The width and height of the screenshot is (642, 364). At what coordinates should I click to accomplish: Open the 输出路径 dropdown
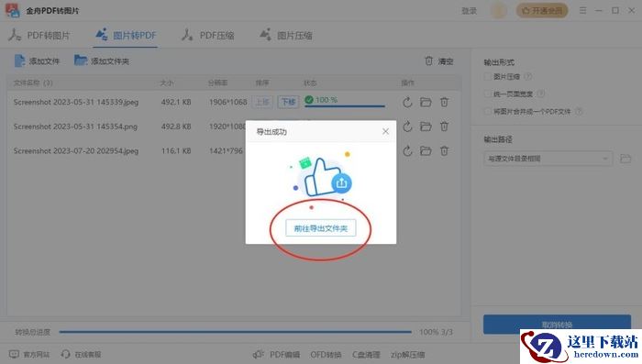click(548, 159)
